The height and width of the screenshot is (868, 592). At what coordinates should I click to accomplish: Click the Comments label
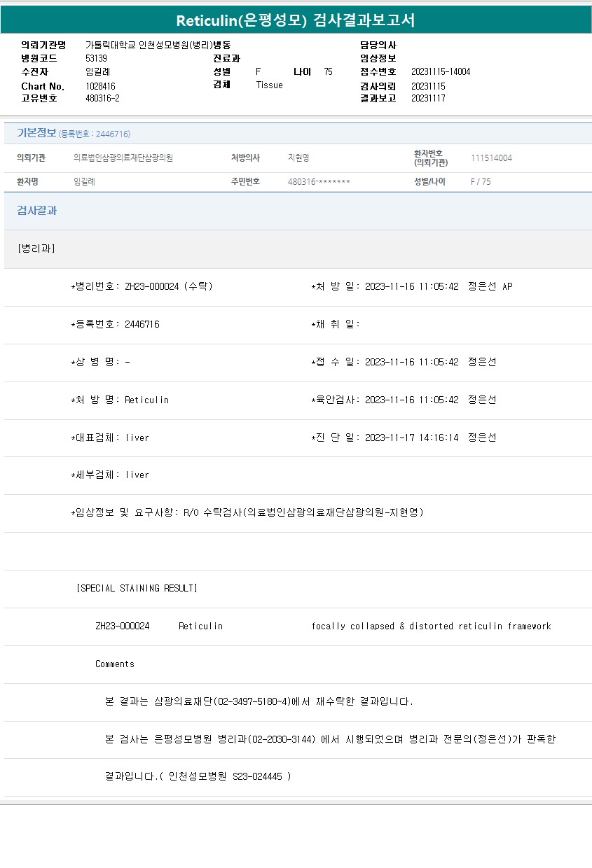[115, 664]
